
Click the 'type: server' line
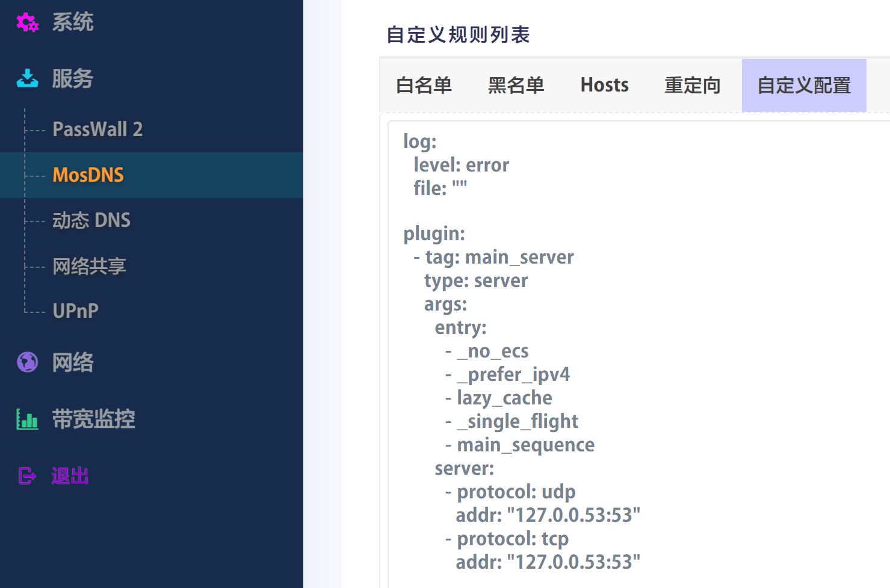[476, 281]
